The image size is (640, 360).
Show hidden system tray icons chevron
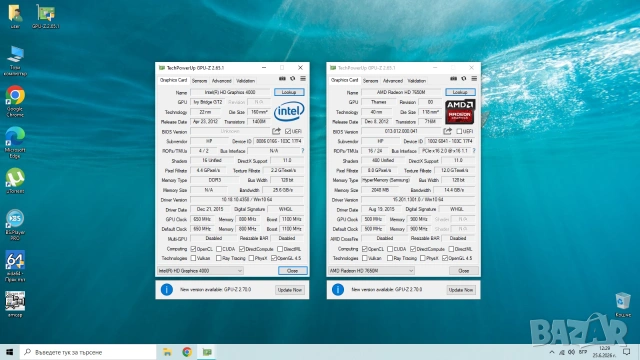(552, 352)
